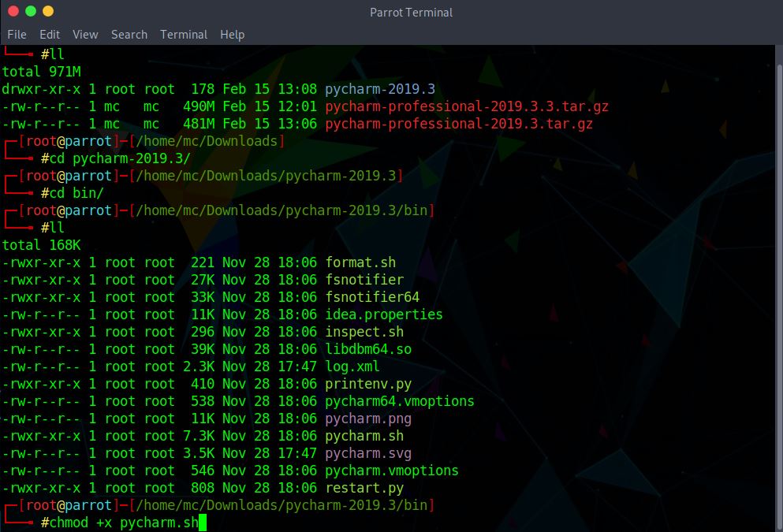This screenshot has width=783, height=532.
Task: Open the Help menu
Action: (x=232, y=35)
